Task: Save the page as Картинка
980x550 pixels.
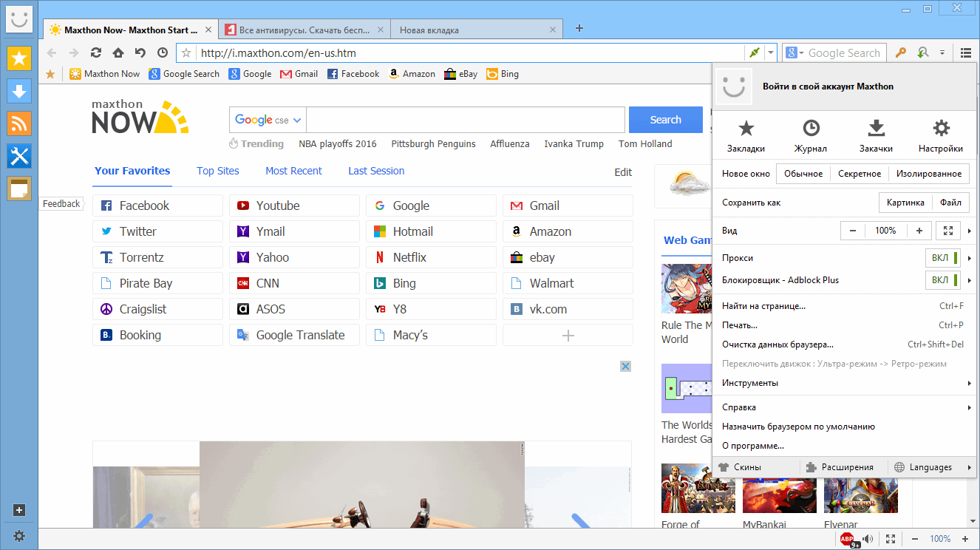Action: coord(905,203)
